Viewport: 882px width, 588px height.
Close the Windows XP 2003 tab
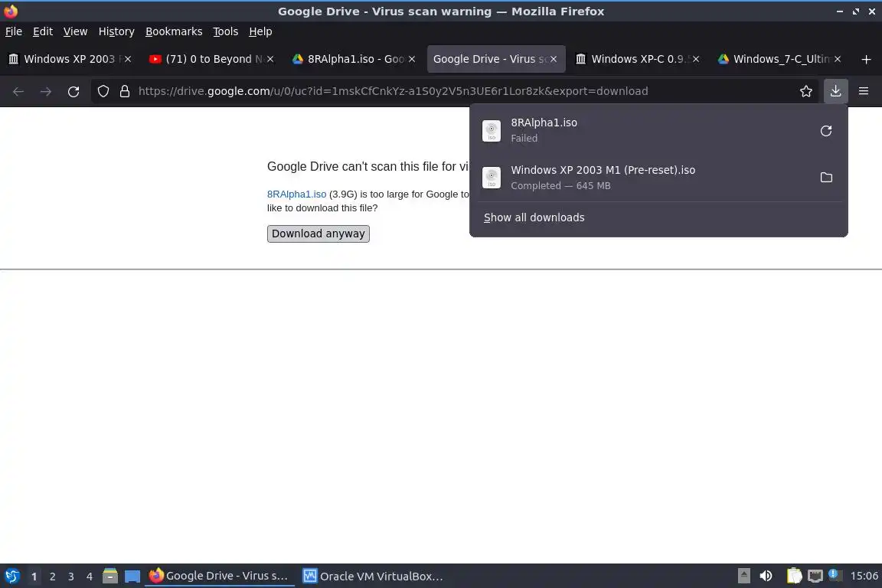point(128,59)
